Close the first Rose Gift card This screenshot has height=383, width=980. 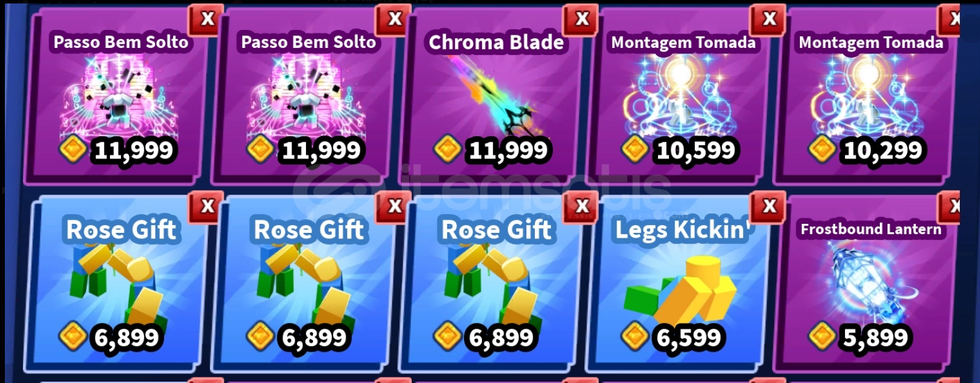207,206
